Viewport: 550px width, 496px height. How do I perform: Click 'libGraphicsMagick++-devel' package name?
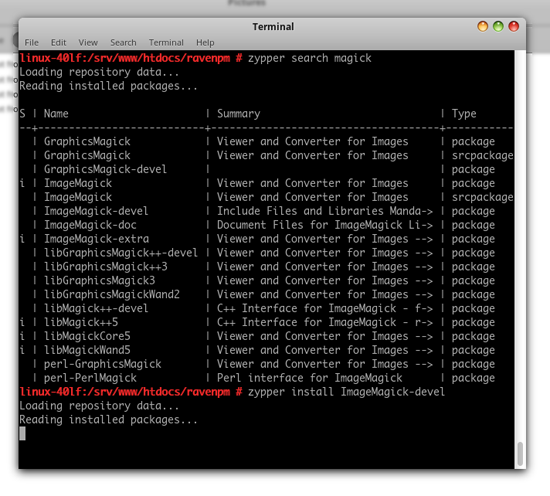point(121,253)
